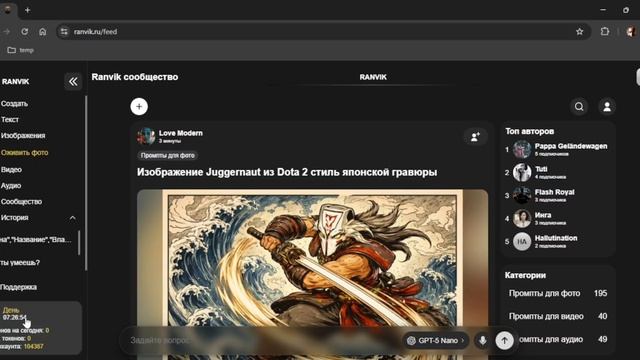The image size is (640, 360).
Task: Bookmark this page with the star icon
Action: [x=580, y=31]
